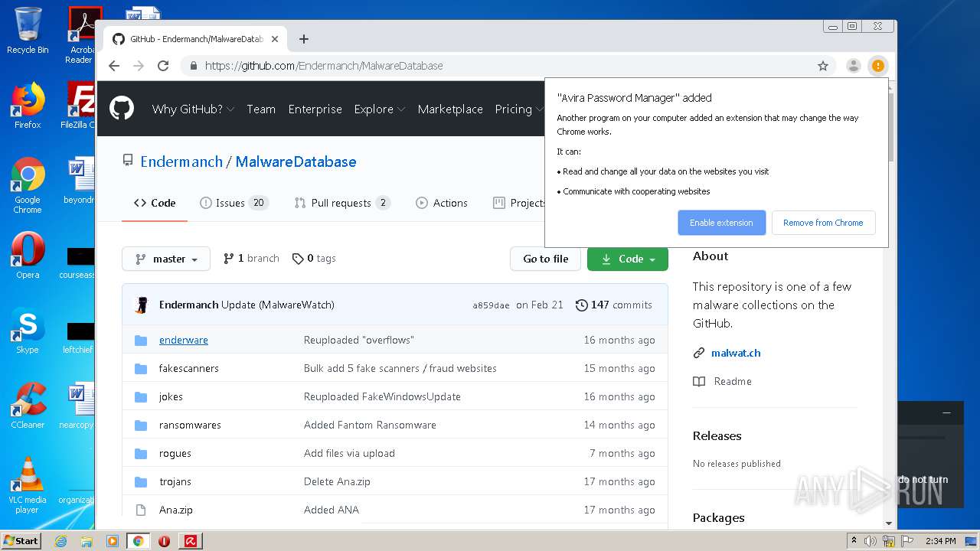Click the volume icon in system tray
Viewport: 980px width, 551px height.
click(x=871, y=541)
